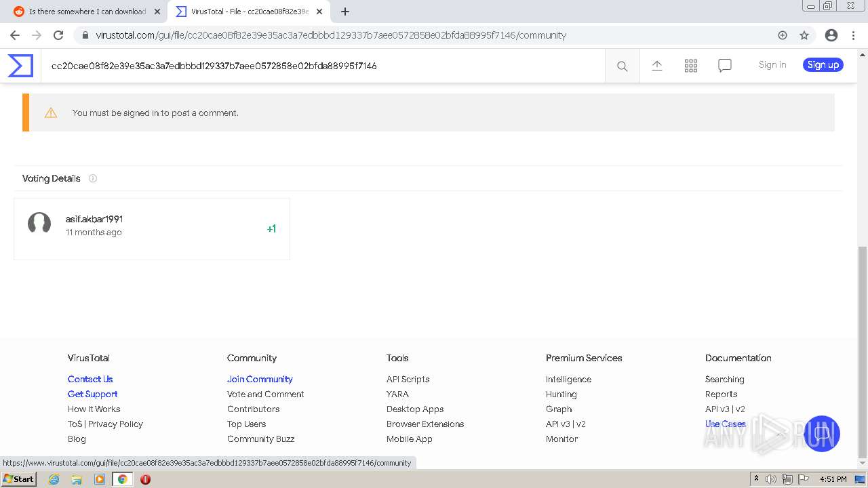Click the VirusTotal sigma logo
The height and width of the screenshot is (488, 868).
20,65
